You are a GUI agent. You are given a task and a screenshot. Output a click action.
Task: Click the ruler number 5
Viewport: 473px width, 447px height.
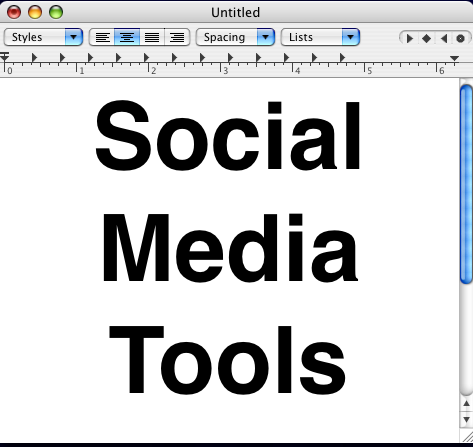[x=370, y=71]
